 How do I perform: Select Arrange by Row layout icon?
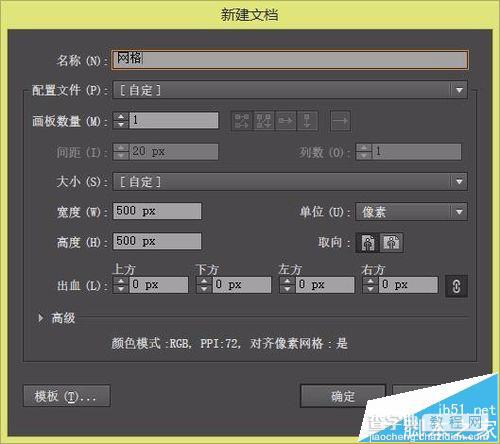tap(285, 120)
